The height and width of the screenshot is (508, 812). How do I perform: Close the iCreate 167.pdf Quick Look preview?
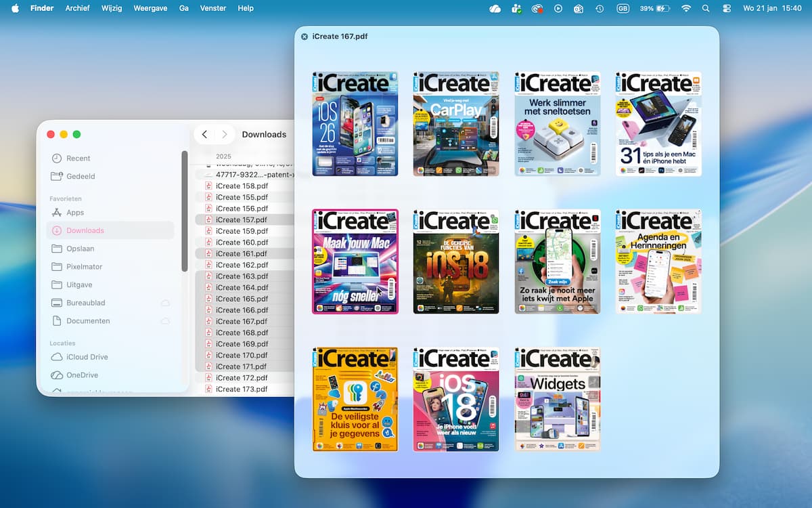tap(304, 37)
